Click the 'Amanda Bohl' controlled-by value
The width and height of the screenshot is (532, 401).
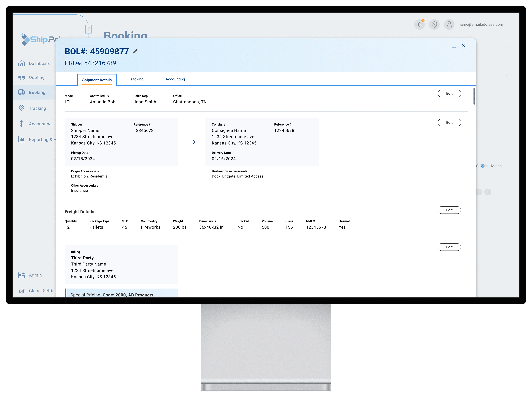click(x=103, y=102)
